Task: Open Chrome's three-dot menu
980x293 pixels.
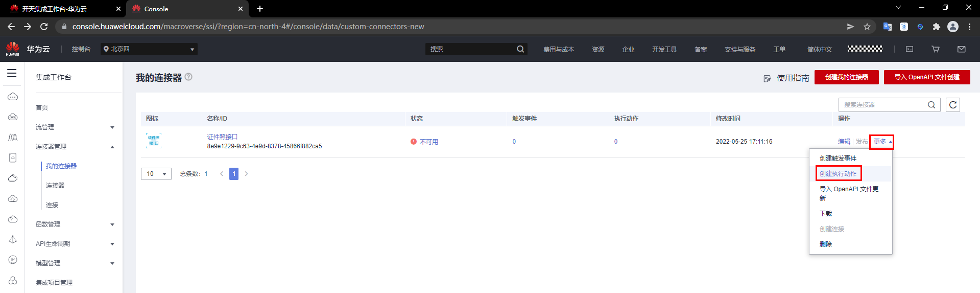Action: click(969, 27)
